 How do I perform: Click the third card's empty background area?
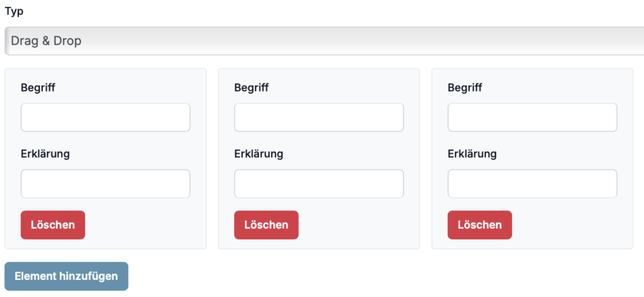tap(572, 226)
